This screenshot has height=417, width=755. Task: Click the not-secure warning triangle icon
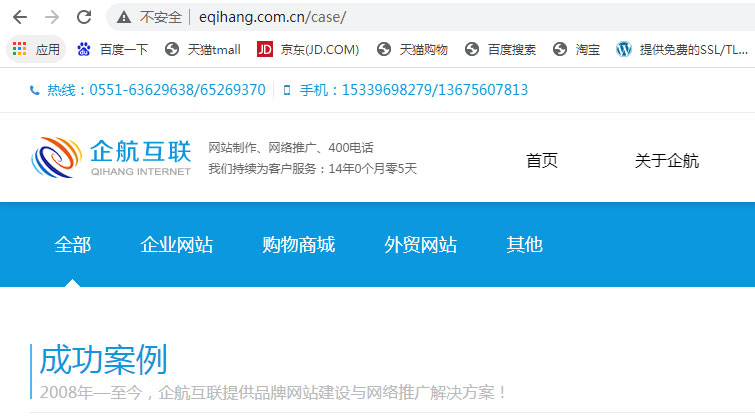click(124, 17)
